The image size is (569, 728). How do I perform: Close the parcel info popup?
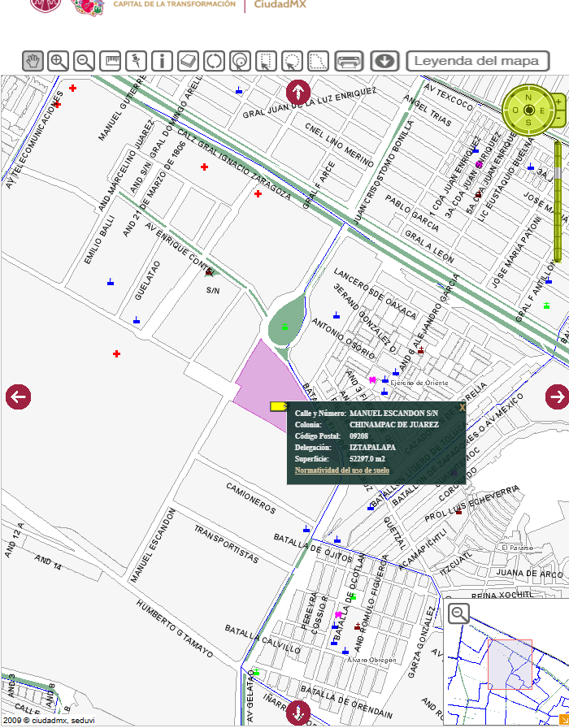click(x=463, y=408)
